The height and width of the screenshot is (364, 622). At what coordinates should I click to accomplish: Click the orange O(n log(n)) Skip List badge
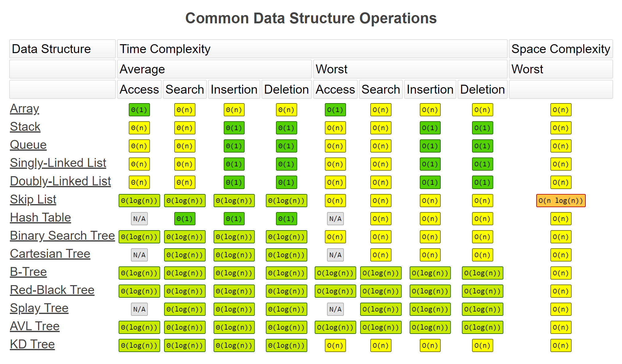coord(561,201)
